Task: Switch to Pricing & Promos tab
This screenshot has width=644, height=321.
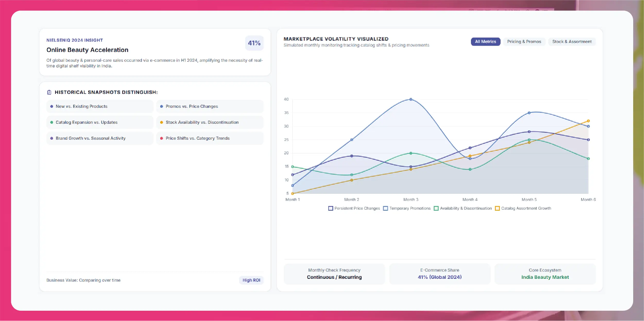Action: [x=524, y=42]
